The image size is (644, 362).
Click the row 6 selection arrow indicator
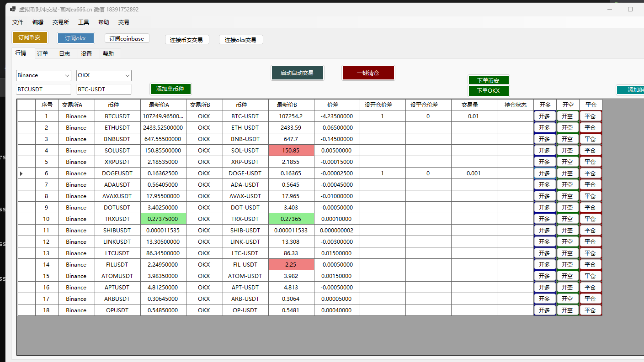21,173
